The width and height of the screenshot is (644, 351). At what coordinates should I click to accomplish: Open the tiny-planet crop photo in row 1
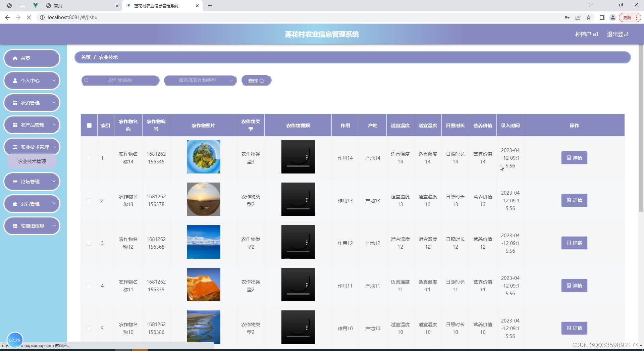pyautogui.click(x=204, y=157)
